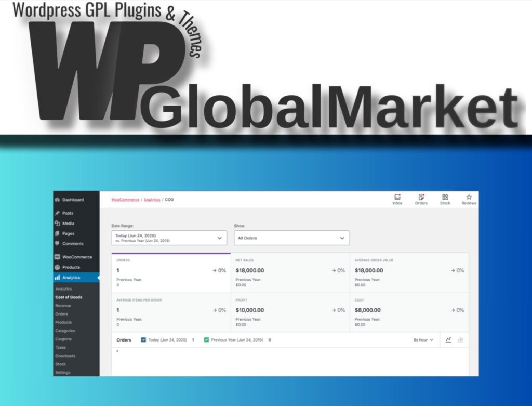This screenshot has width=532, height=406.
Task: Click the Products box icon
Action: point(57,267)
